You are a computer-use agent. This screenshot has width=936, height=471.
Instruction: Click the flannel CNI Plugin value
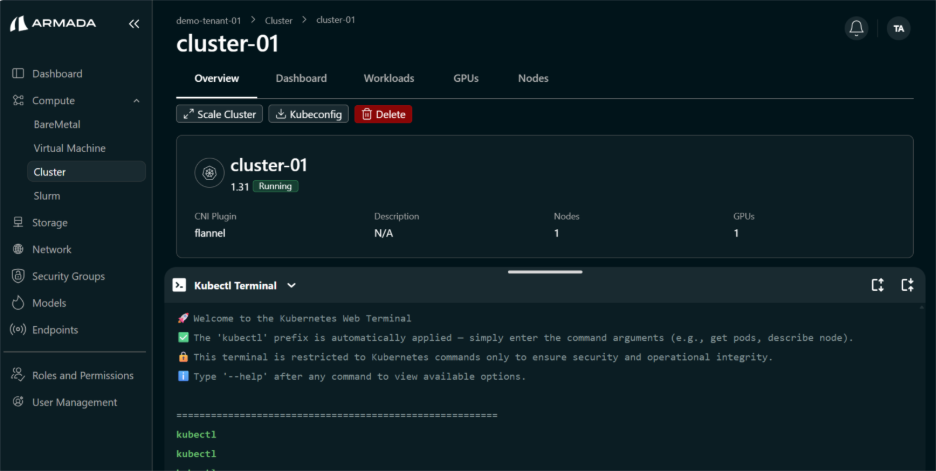pyautogui.click(x=210, y=233)
